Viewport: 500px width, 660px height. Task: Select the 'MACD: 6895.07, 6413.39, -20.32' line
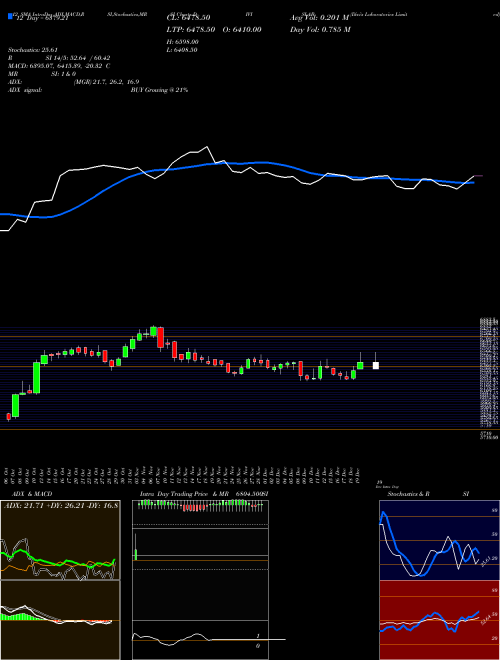(x=59, y=66)
